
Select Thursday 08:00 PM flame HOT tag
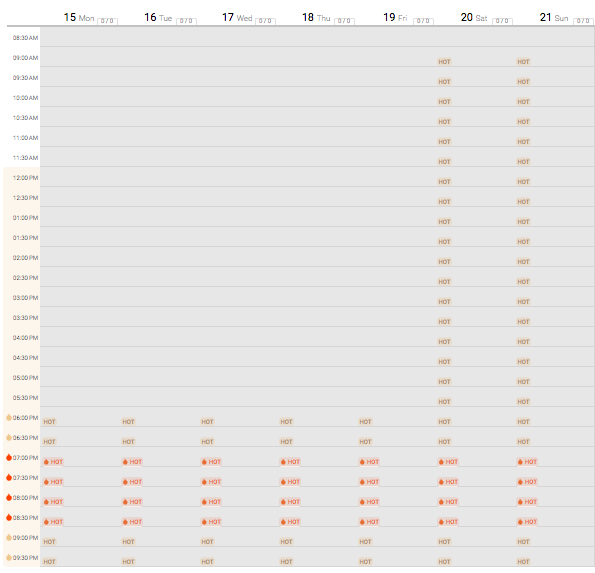click(290, 502)
